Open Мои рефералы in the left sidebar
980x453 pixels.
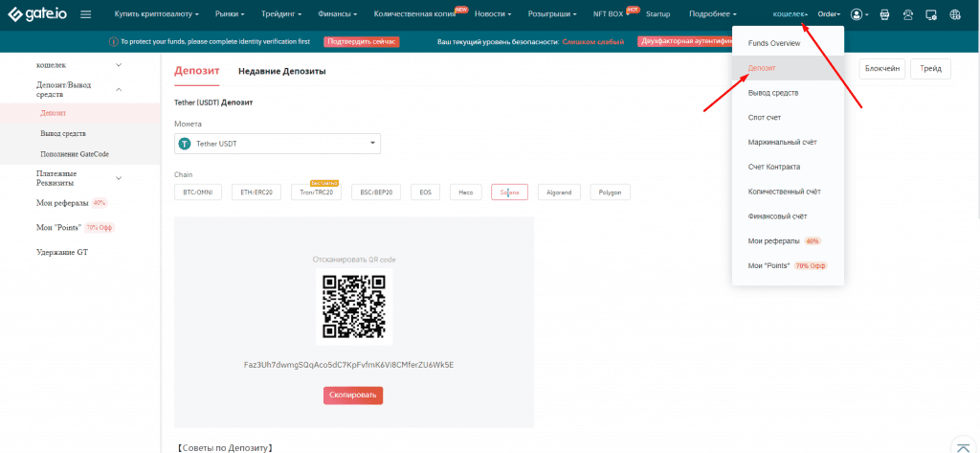coord(62,203)
